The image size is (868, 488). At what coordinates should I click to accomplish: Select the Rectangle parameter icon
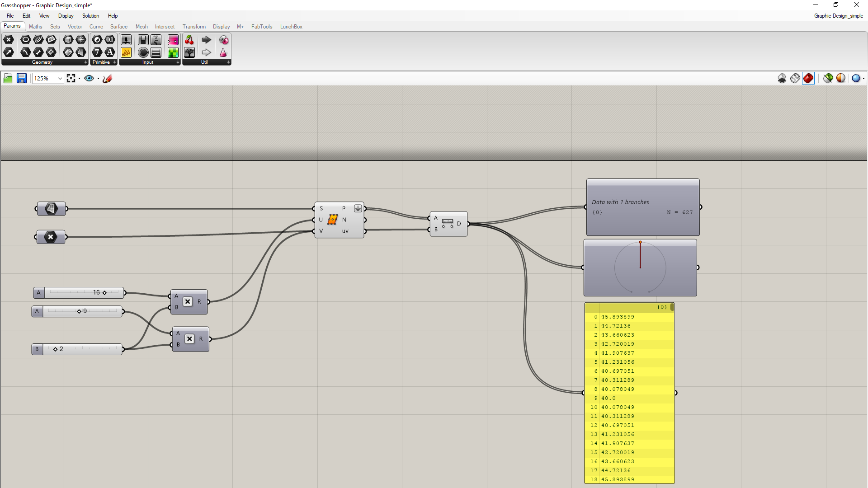pyautogui.click(x=51, y=52)
